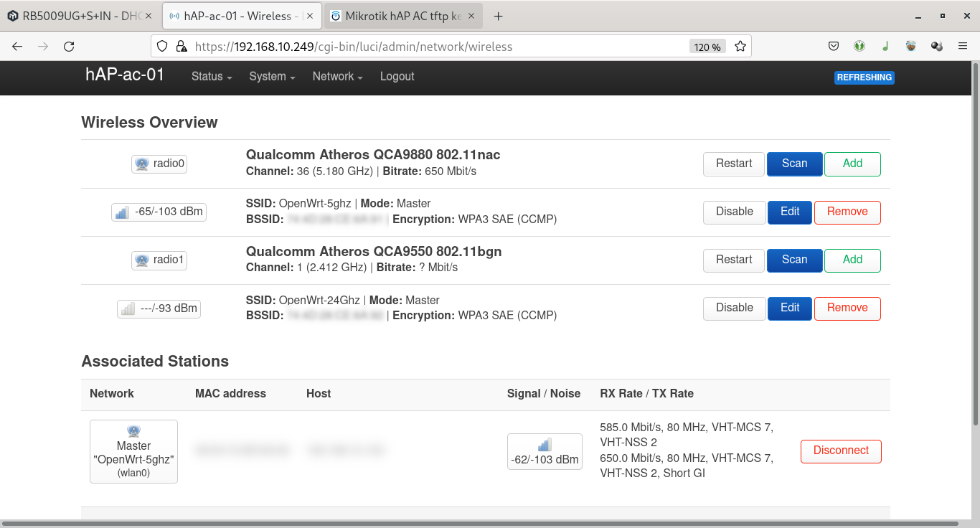Close the hAP-ac-01 Wireless tab

click(309, 16)
